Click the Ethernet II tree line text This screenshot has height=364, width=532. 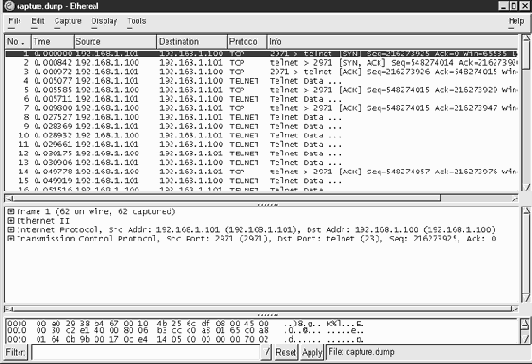(43, 221)
